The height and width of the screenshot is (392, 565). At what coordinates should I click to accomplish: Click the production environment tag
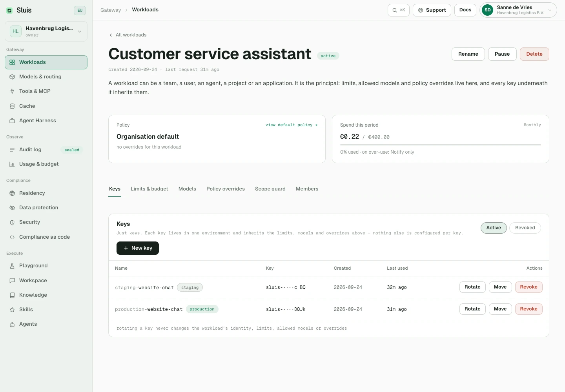(x=202, y=309)
